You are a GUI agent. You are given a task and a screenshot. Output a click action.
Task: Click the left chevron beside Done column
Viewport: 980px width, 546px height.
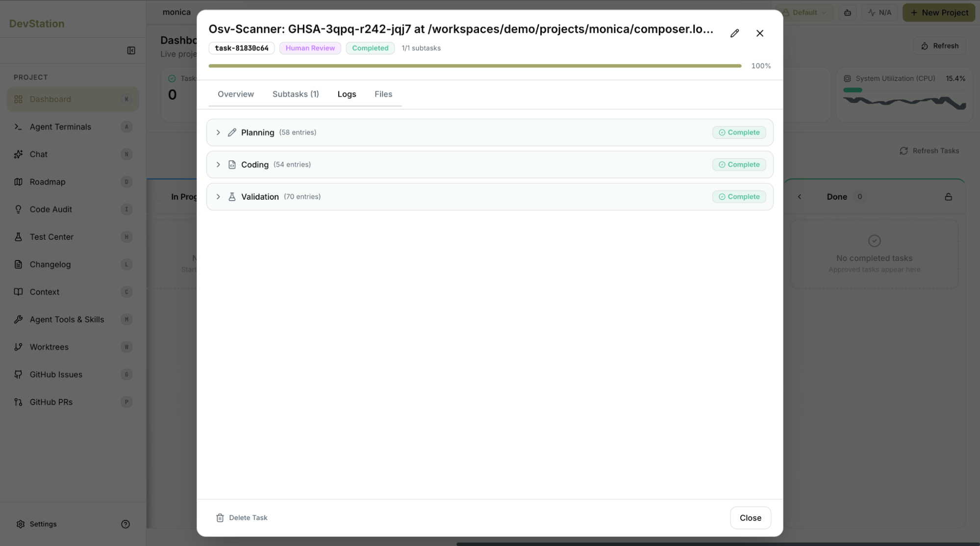point(799,197)
